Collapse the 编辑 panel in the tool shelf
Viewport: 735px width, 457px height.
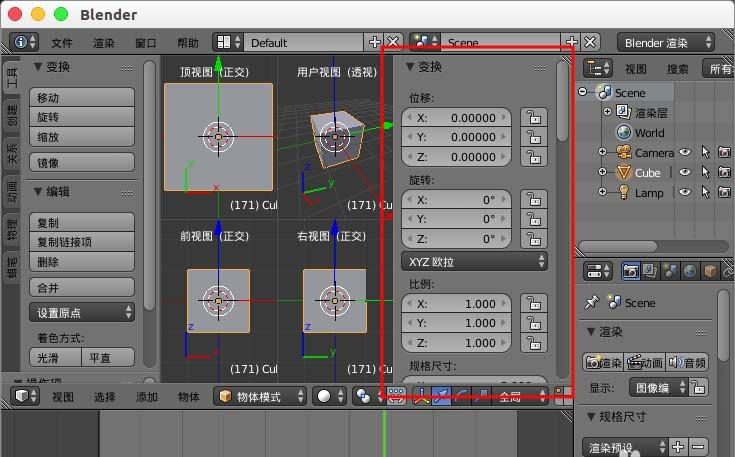[x=38, y=191]
